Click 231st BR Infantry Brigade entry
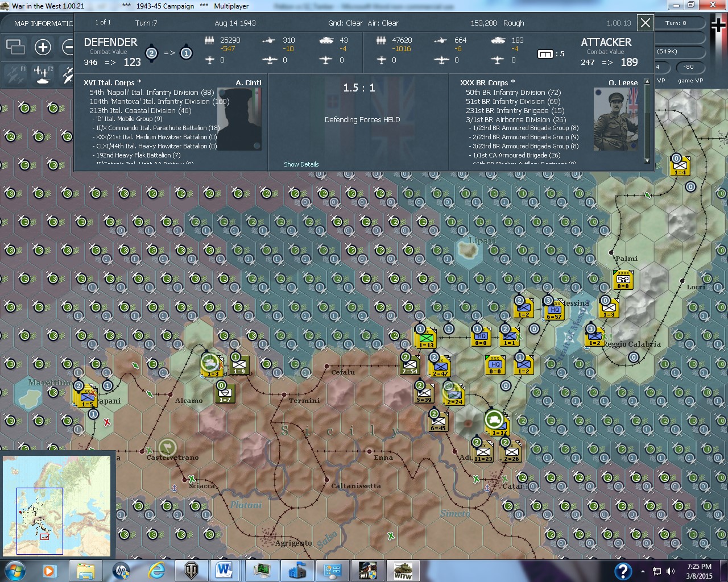 [515, 110]
